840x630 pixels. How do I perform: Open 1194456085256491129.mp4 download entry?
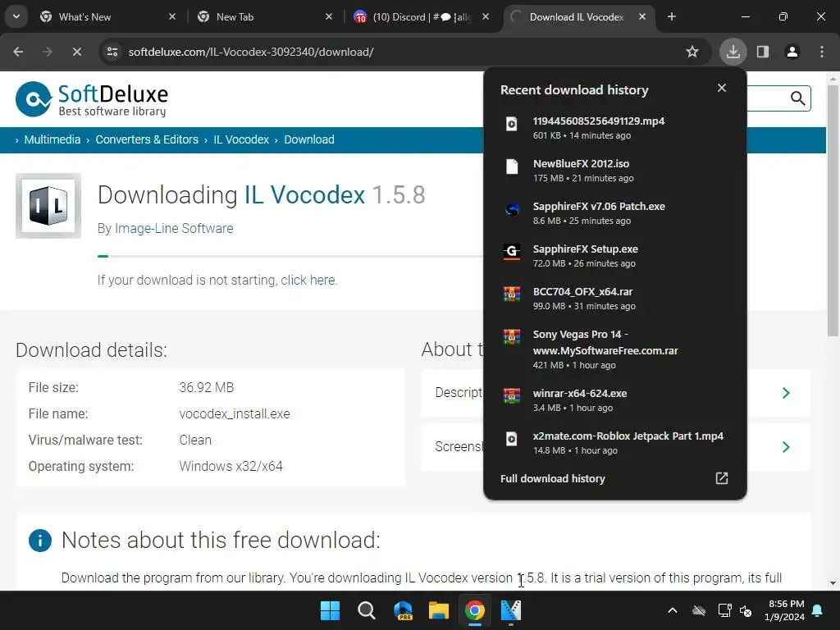615,127
